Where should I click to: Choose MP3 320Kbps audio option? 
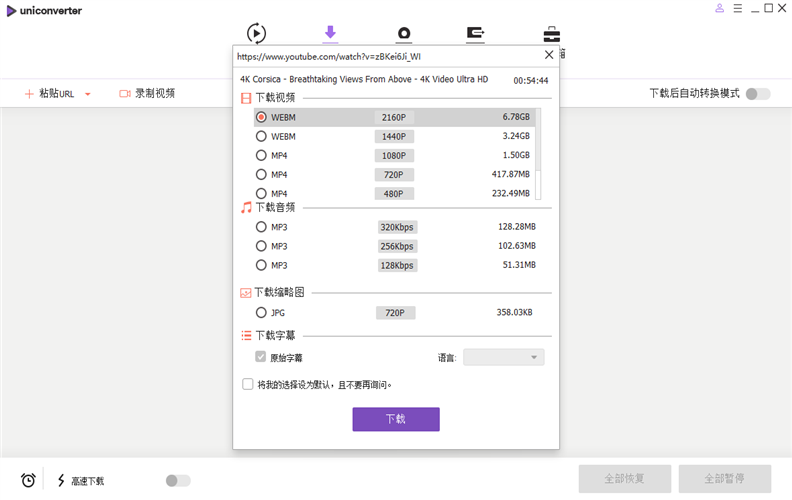point(262,227)
